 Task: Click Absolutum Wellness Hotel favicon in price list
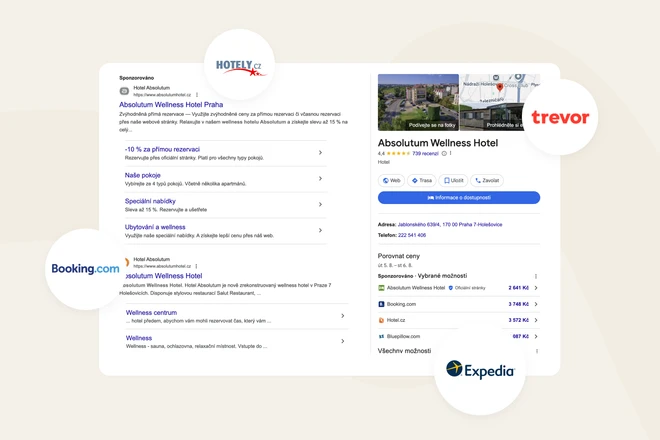tap(381, 288)
